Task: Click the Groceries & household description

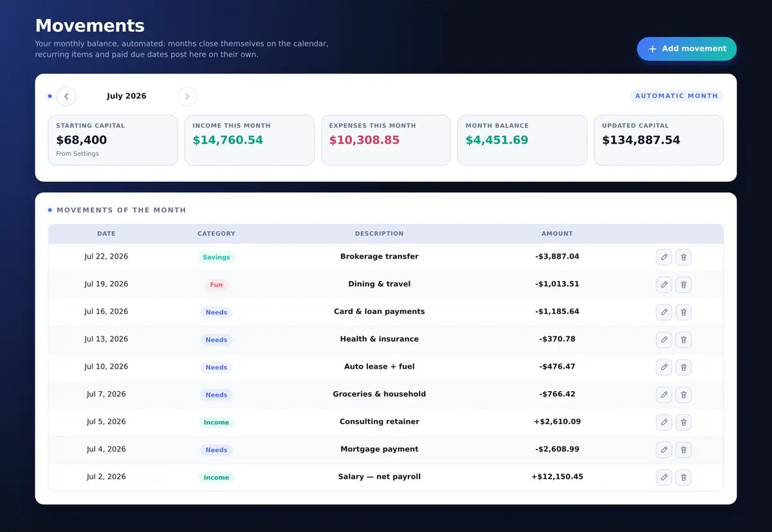Action: pos(380,394)
